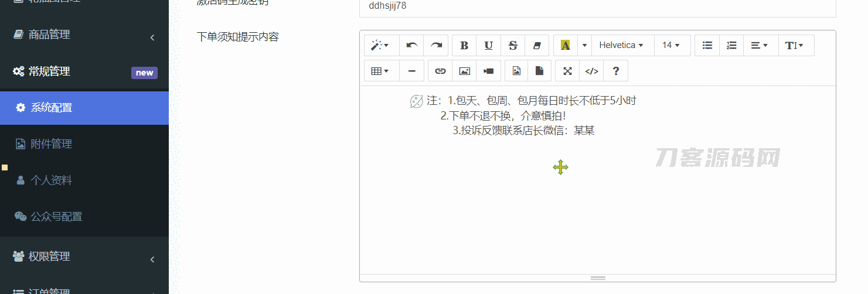Screen dimensions: 868x294
Task: Open 常规管理 menu
Action: tap(84, 71)
